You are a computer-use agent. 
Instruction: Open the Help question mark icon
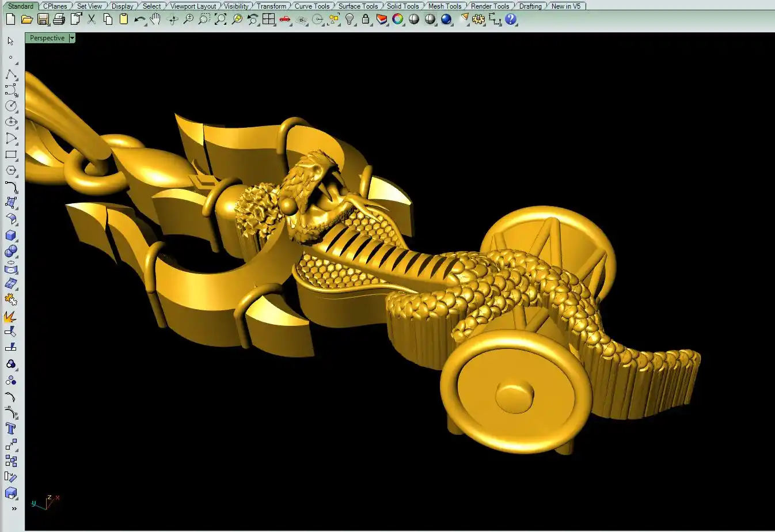[511, 19]
